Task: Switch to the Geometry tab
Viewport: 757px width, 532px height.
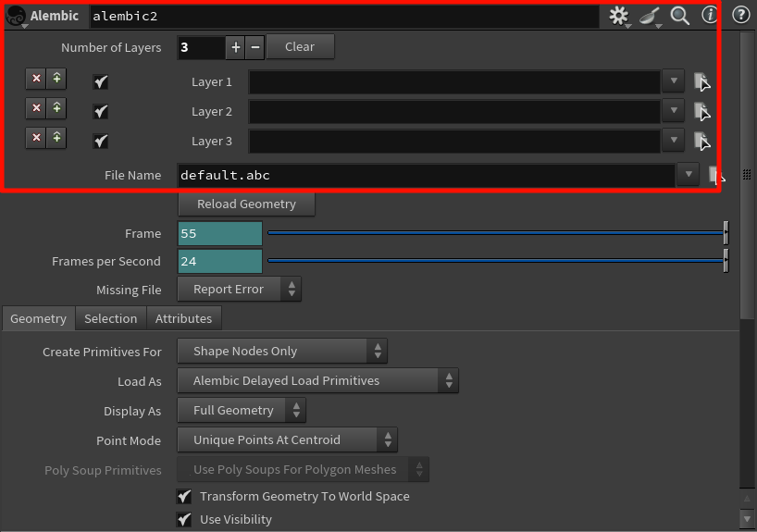Action: (x=39, y=318)
